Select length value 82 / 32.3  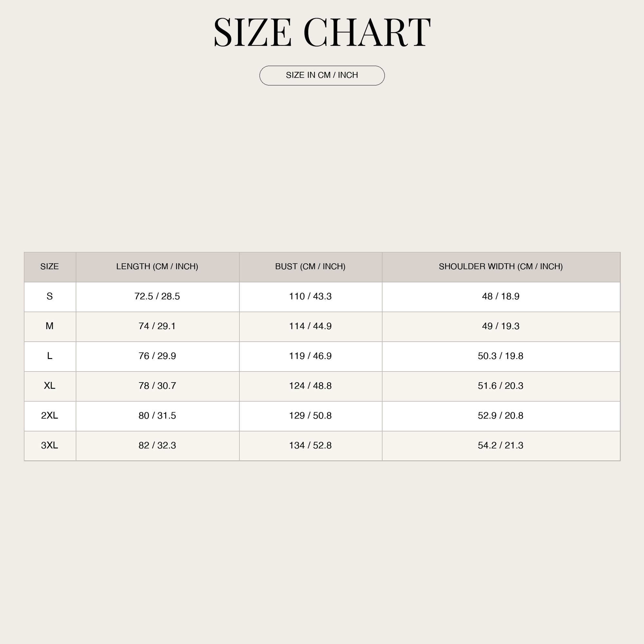click(x=157, y=445)
